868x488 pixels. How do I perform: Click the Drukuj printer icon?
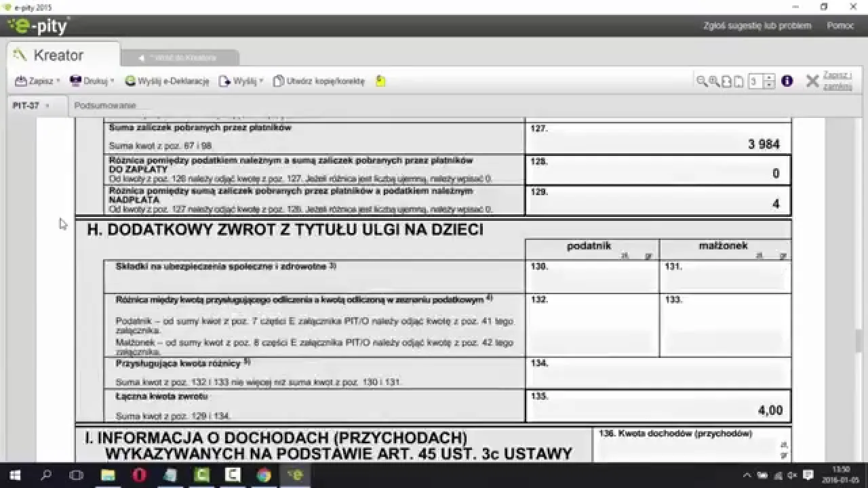75,81
